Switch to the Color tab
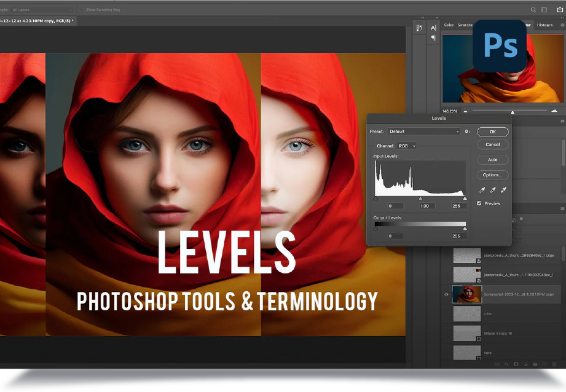 tap(448, 25)
